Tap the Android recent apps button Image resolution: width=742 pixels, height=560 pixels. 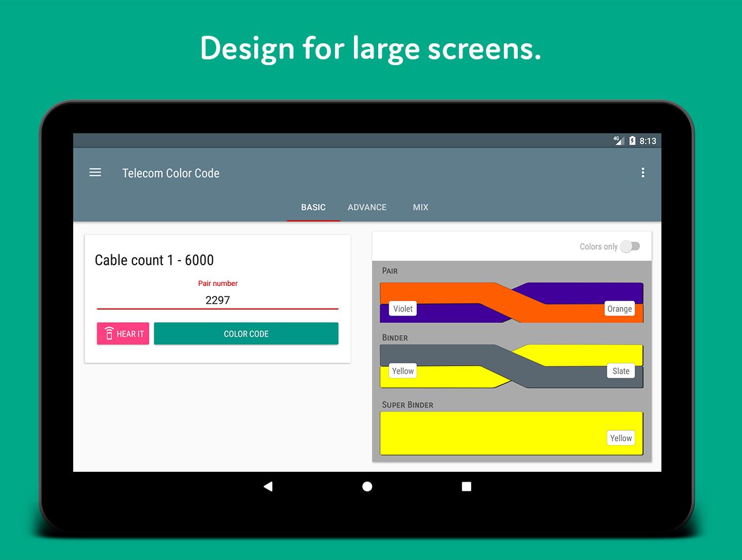[x=466, y=487]
